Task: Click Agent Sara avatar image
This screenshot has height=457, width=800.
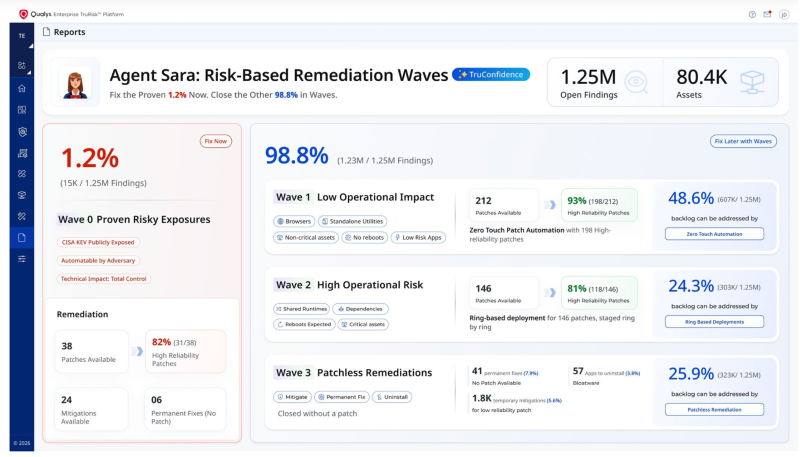Action: (x=76, y=82)
